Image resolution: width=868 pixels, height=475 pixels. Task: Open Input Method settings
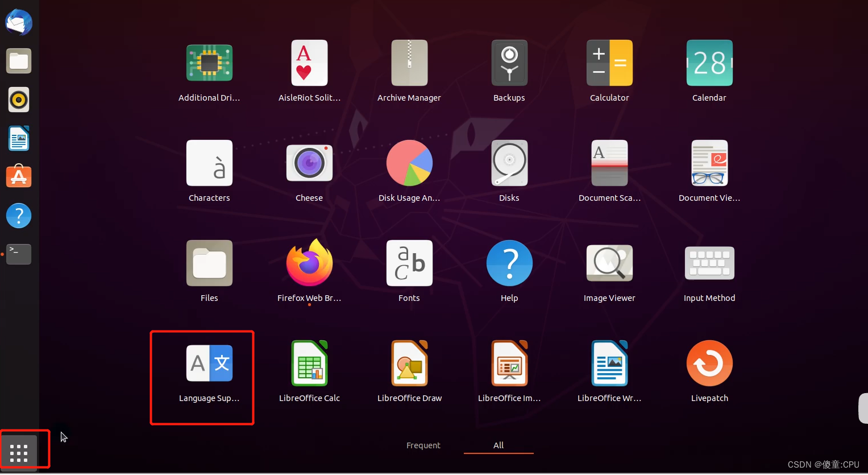coord(709,263)
